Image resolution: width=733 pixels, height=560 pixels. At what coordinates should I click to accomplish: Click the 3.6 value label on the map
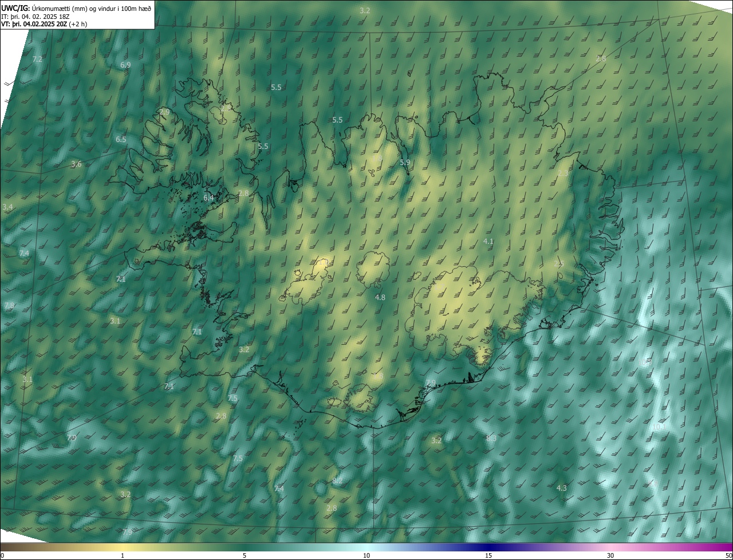pyautogui.click(x=76, y=164)
